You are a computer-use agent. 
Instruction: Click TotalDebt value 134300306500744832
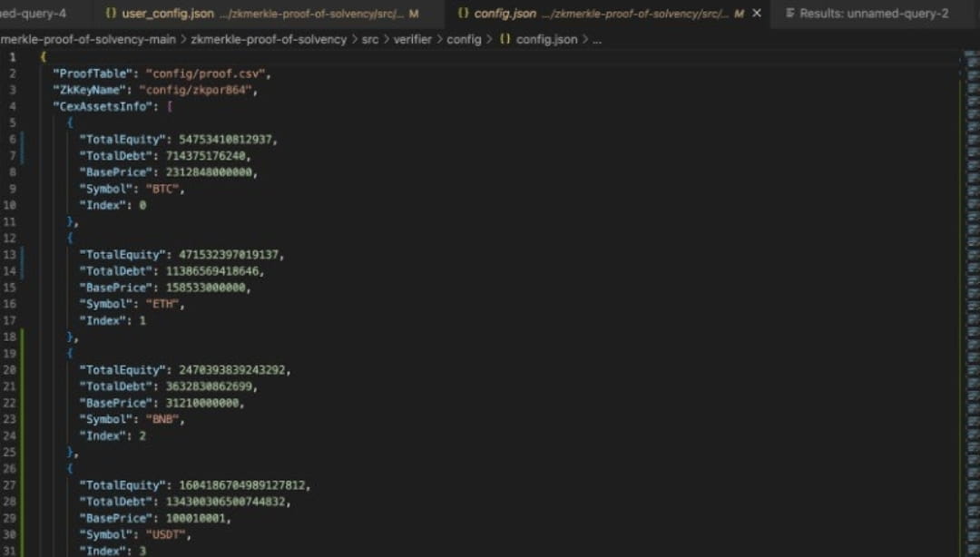click(225, 502)
